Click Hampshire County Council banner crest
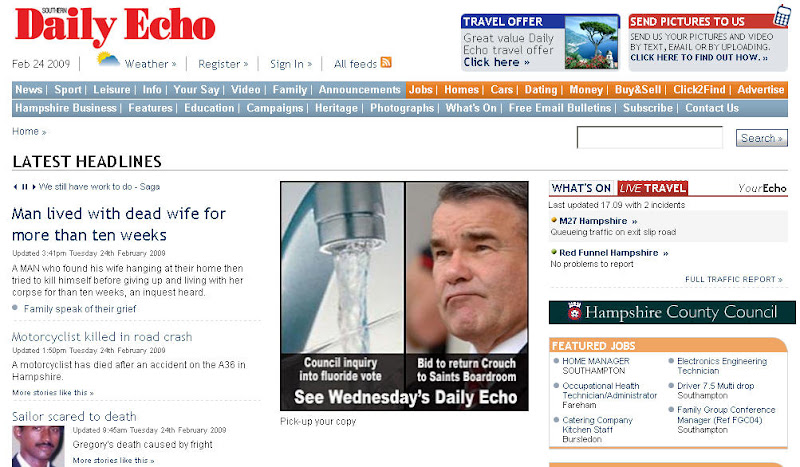Screen dimensions: 800x467 pyautogui.click(x=575, y=311)
